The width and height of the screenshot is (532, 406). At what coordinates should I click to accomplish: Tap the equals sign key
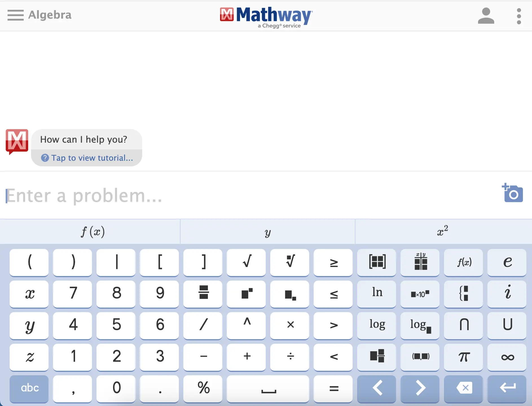click(333, 389)
